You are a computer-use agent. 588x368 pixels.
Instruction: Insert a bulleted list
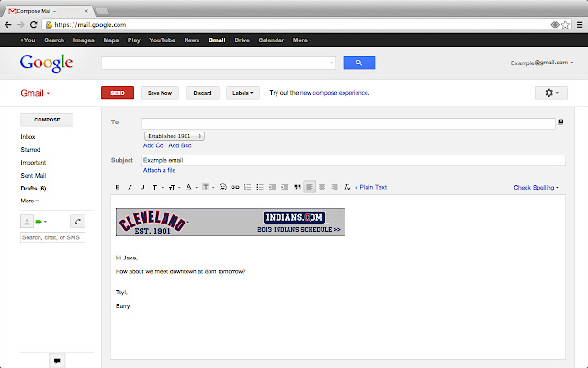tap(260, 187)
